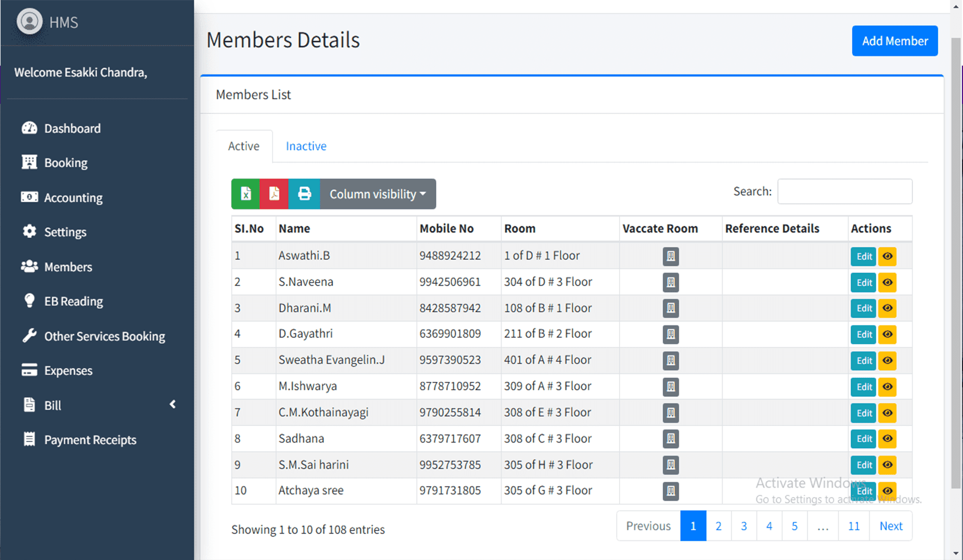The image size is (963, 560).
Task: Sort table by Sl.No column header
Action: pos(254,228)
